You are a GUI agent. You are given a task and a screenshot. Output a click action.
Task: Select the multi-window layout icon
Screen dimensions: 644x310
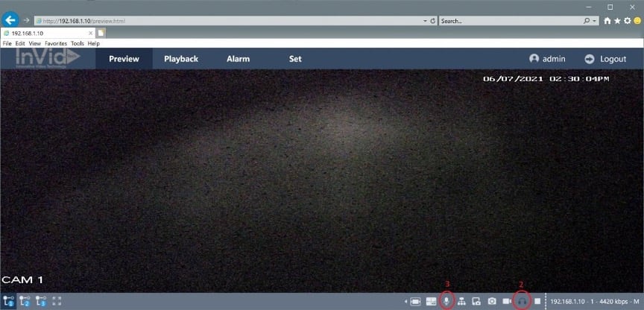tap(431, 301)
